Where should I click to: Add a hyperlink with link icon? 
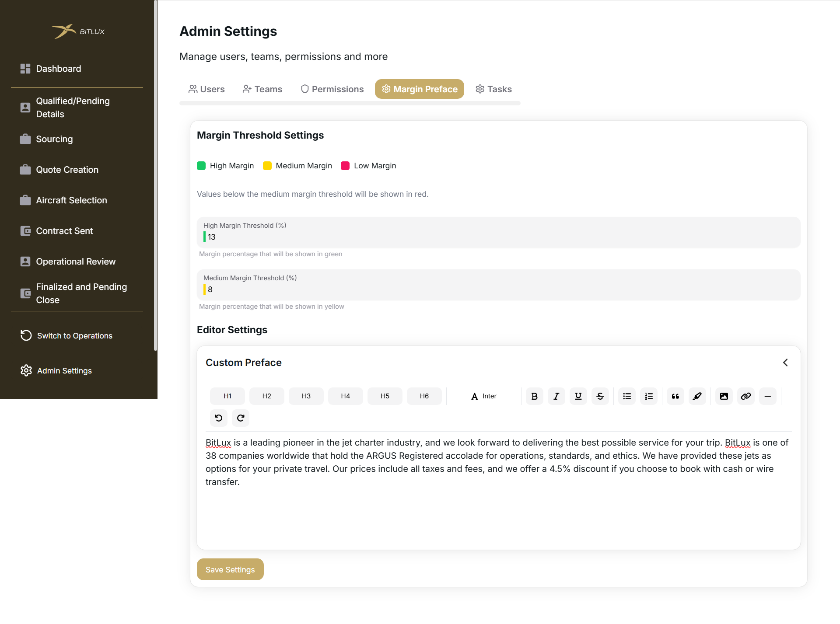click(745, 396)
